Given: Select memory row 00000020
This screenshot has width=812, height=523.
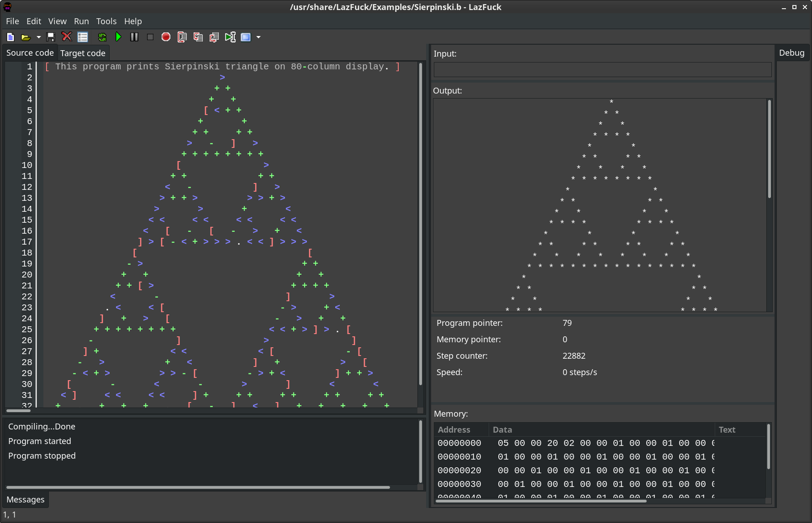Looking at the screenshot, I should [x=600, y=470].
